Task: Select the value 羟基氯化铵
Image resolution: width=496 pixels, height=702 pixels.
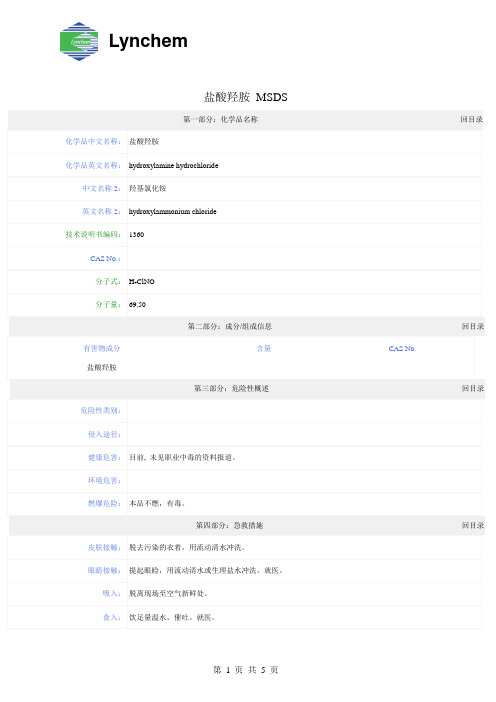Action: tap(148, 188)
